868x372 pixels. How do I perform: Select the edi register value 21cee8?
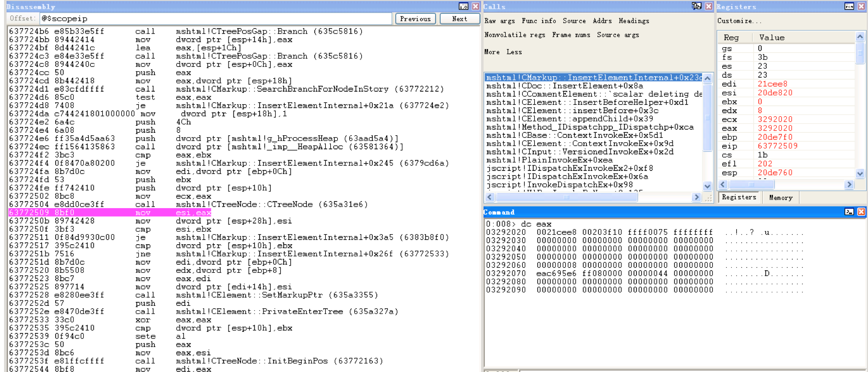(x=772, y=84)
